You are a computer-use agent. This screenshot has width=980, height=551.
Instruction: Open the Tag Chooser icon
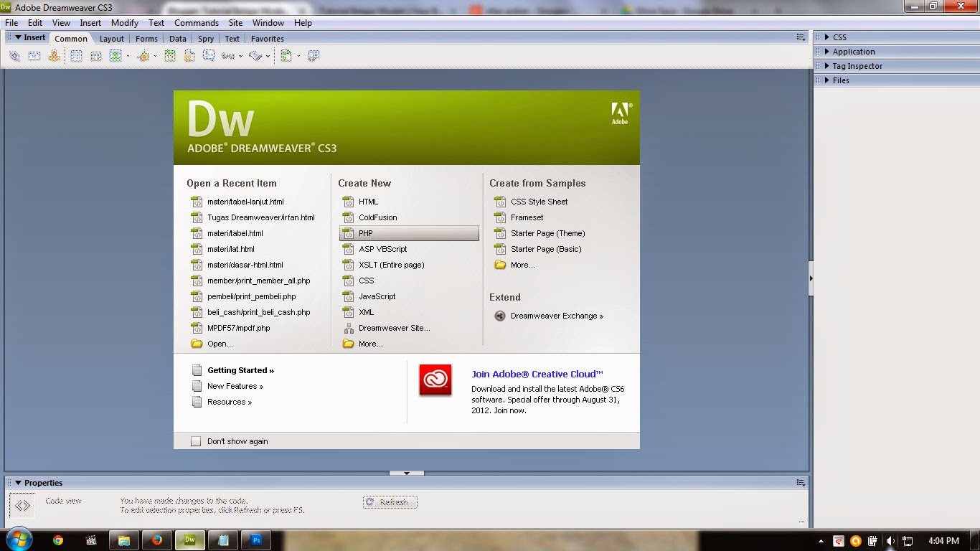(314, 56)
